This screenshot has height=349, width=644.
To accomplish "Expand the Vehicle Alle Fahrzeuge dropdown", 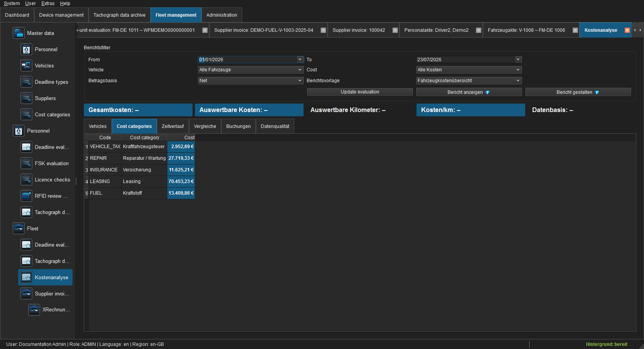I will (x=300, y=70).
